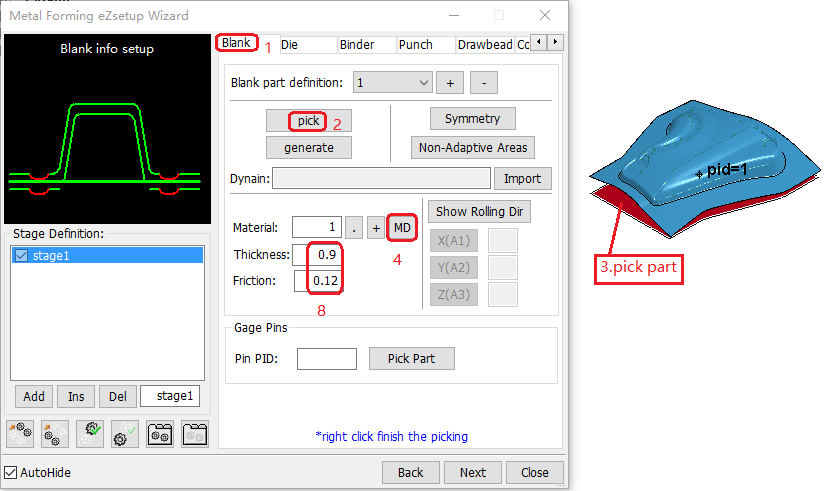This screenshot has height=491, width=824.
Task: Select the stage1 row in stage list
Action: click(107, 255)
